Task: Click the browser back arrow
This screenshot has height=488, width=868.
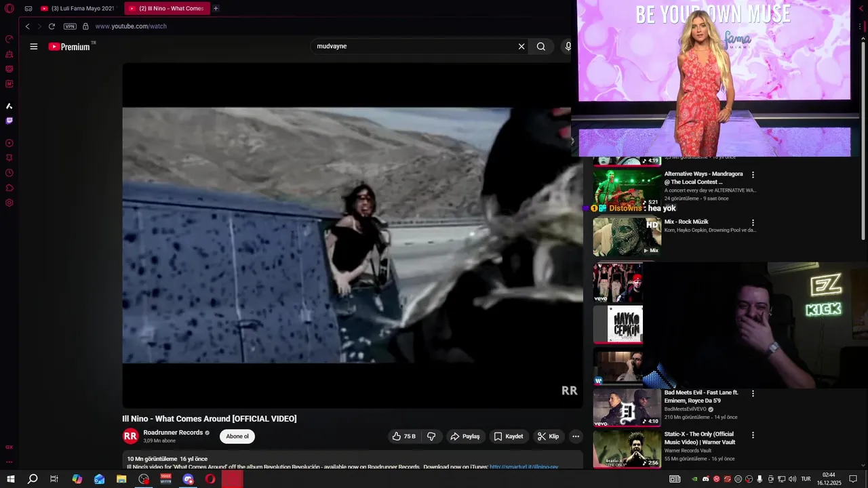Action: coord(27,26)
